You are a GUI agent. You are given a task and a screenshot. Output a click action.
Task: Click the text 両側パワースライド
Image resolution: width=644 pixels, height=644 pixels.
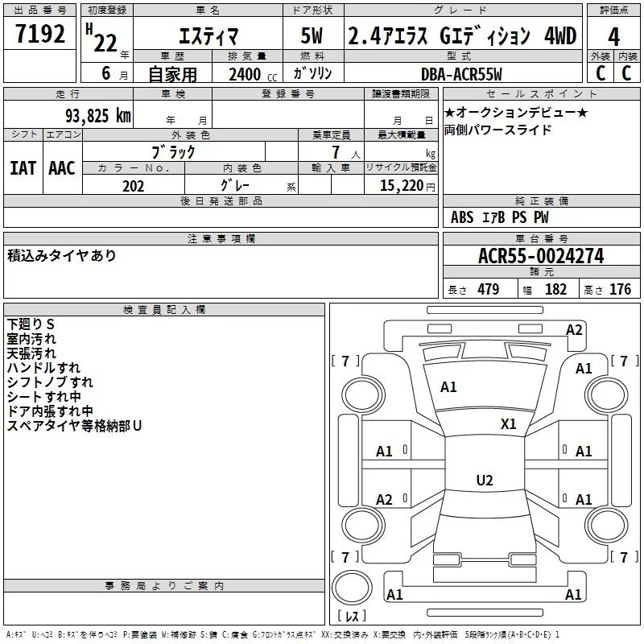pos(497,130)
